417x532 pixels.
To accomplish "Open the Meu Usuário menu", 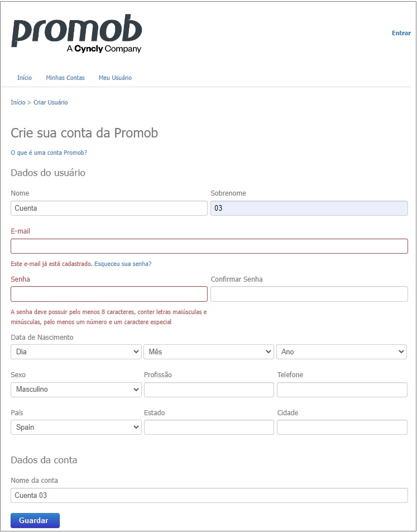I will point(115,78).
